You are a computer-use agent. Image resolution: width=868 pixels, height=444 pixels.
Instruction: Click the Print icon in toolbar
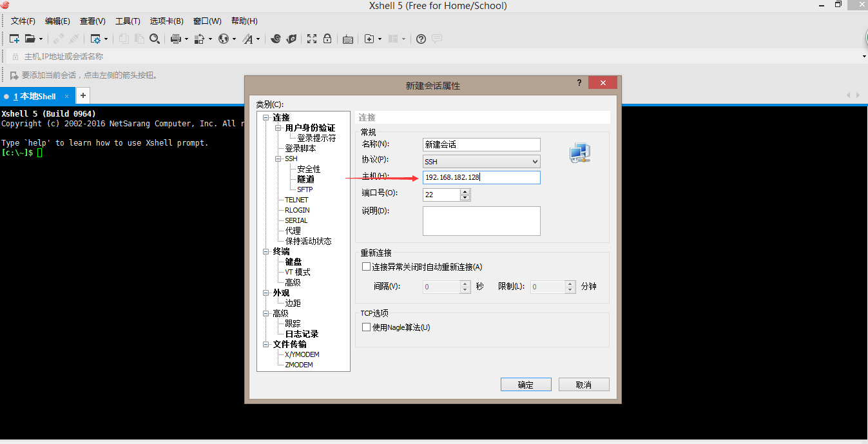click(x=175, y=39)
